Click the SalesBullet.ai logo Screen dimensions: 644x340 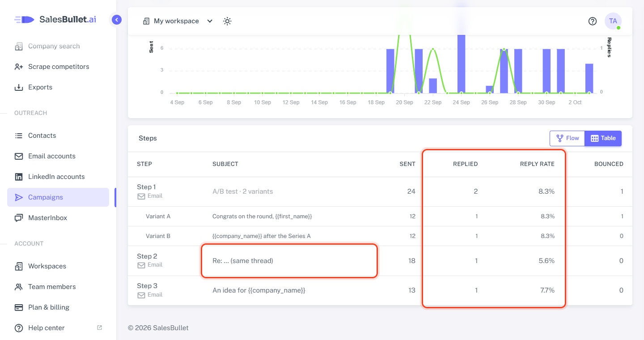pos(55,20)
